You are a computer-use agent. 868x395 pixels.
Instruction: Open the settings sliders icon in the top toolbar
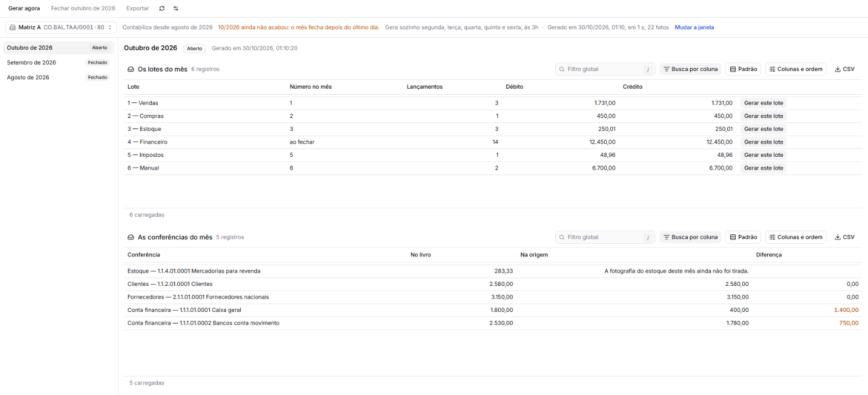[176, 9]
